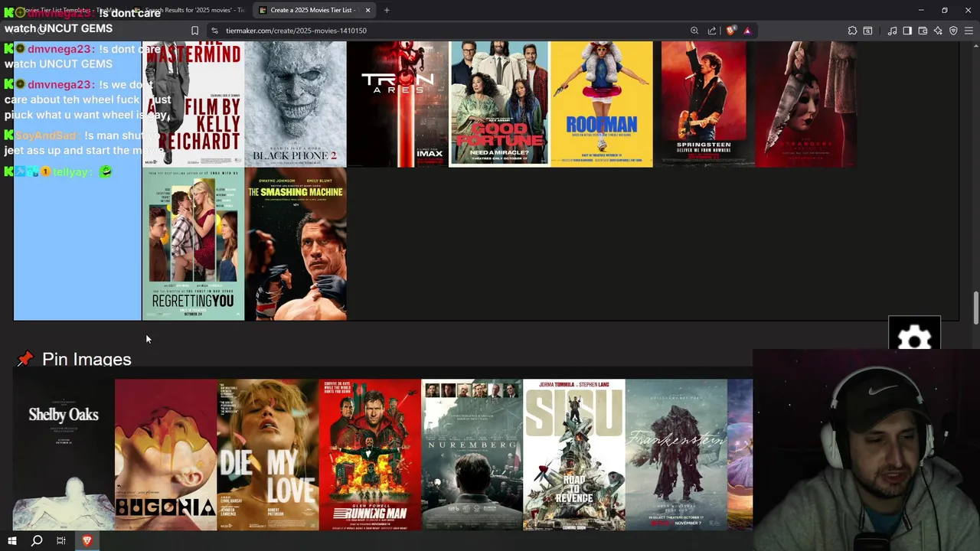Toggle the browser sidebar panel icon
This screenshot has height=551, width=980.
coord(907,31)
